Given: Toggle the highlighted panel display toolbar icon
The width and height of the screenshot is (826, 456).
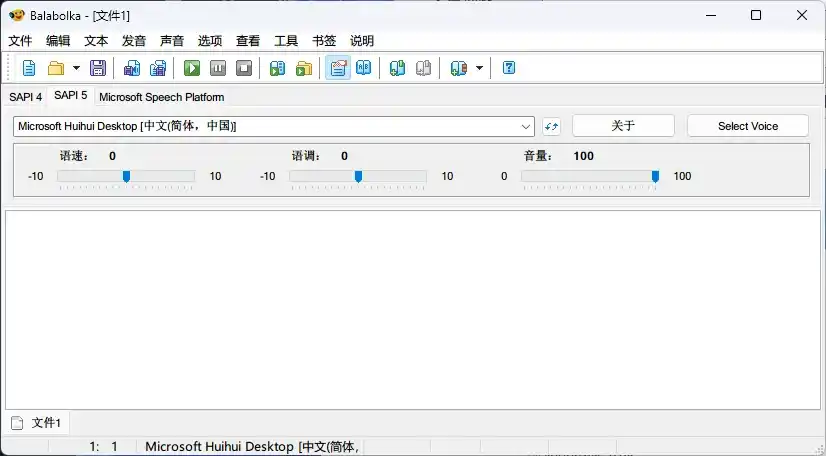Looking at the screenshot, I should click(x=338, y=68).
